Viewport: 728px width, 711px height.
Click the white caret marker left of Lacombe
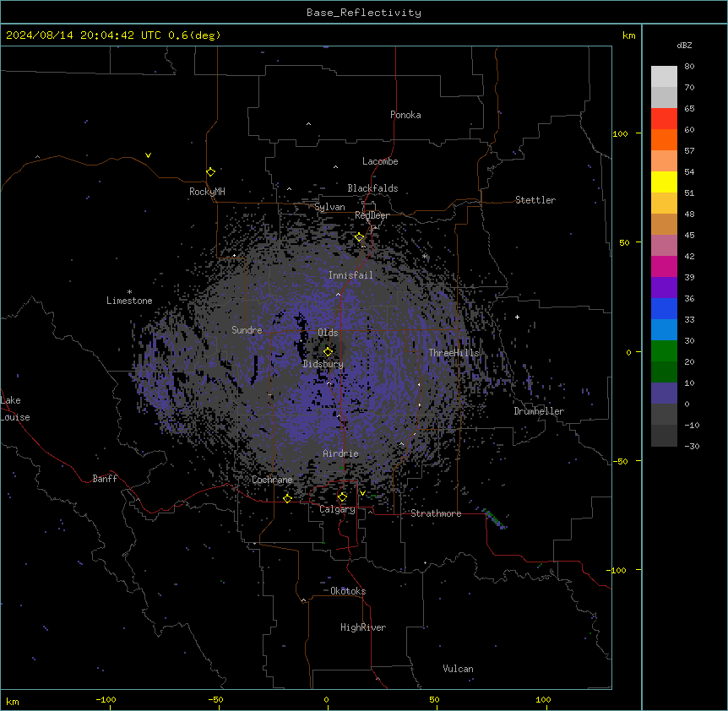(x=335, y=167)
